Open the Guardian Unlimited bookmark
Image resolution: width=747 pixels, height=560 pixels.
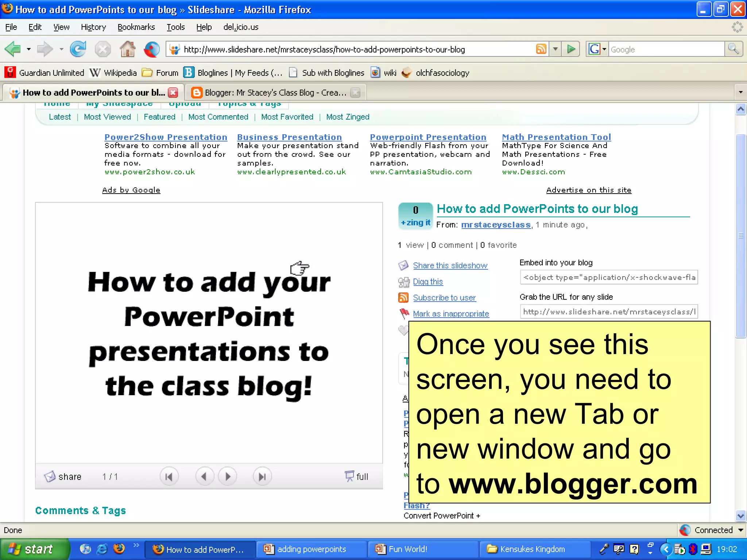[x=44, y=73]
